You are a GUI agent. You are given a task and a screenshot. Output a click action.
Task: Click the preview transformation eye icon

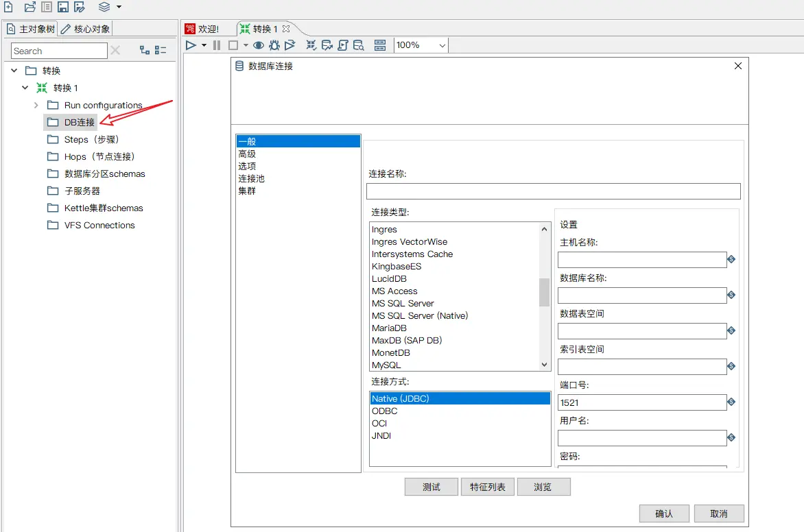click(x=259, y=45)
